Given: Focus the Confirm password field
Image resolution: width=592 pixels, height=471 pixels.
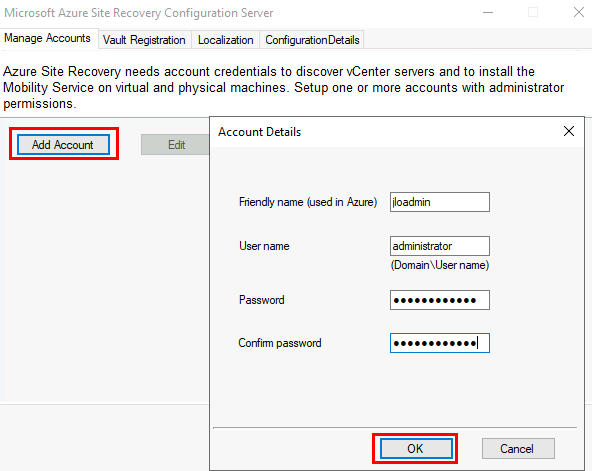Looking at the screenshot, I should pyautogui.click(x=440, y=343).
